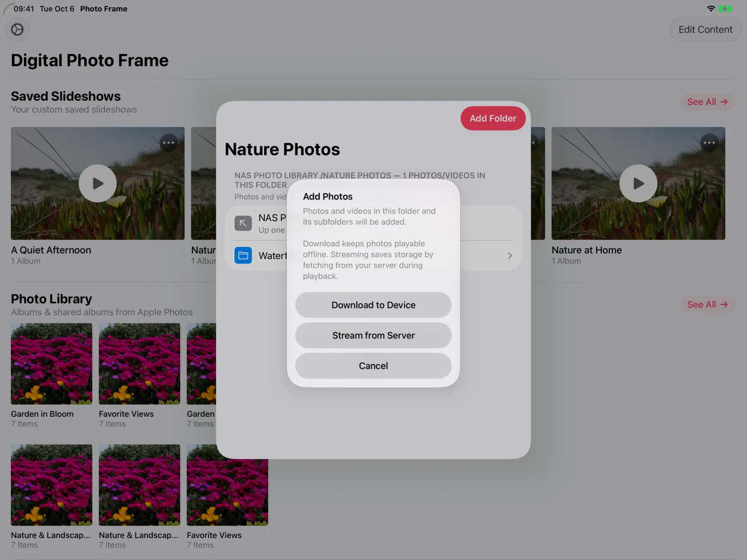Open the first Nature & Landscap... album
Screen dimensions: 747x560
51,485
